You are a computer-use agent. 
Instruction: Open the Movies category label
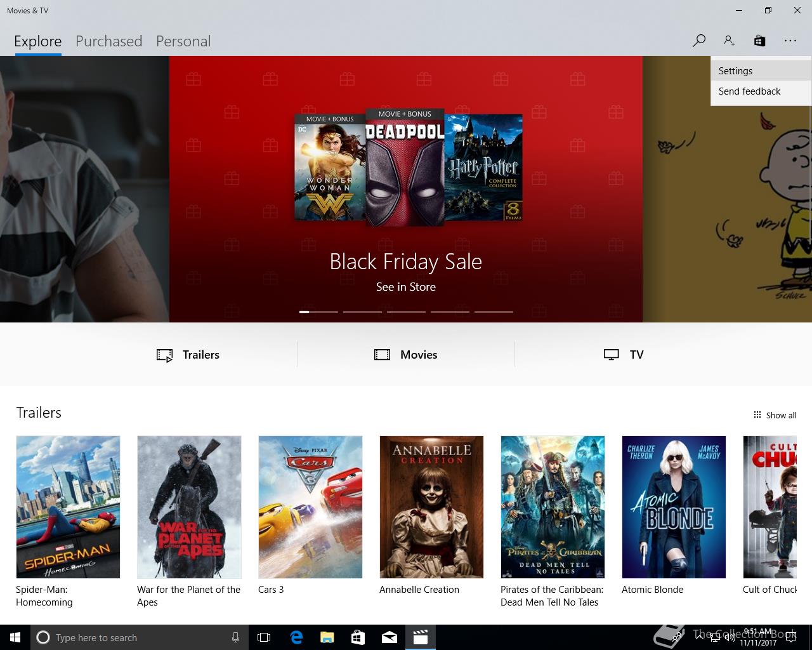point(419,355)
